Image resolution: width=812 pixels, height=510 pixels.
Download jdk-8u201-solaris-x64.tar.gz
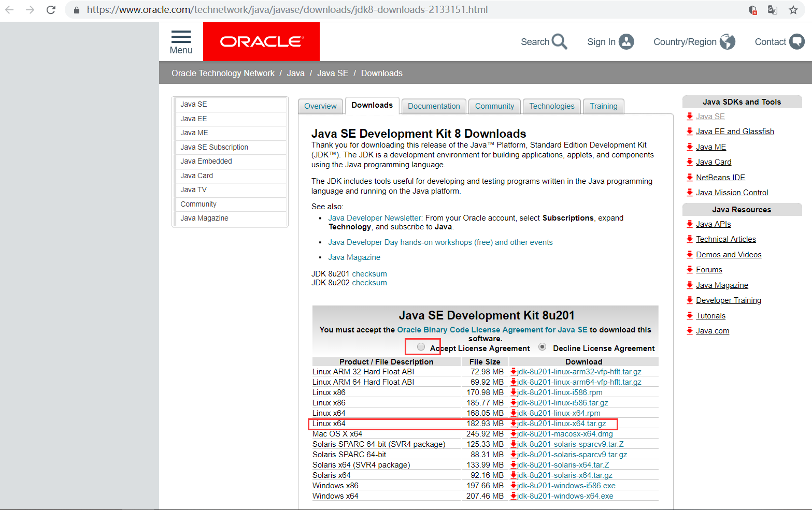tap(565, 475)
